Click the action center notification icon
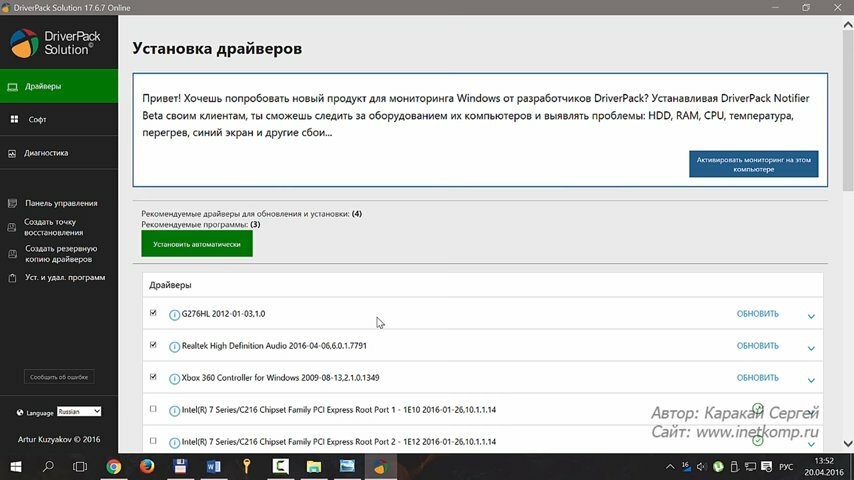Screen dimensions: 854x480 pyautogui.click(x=767, y=467)
